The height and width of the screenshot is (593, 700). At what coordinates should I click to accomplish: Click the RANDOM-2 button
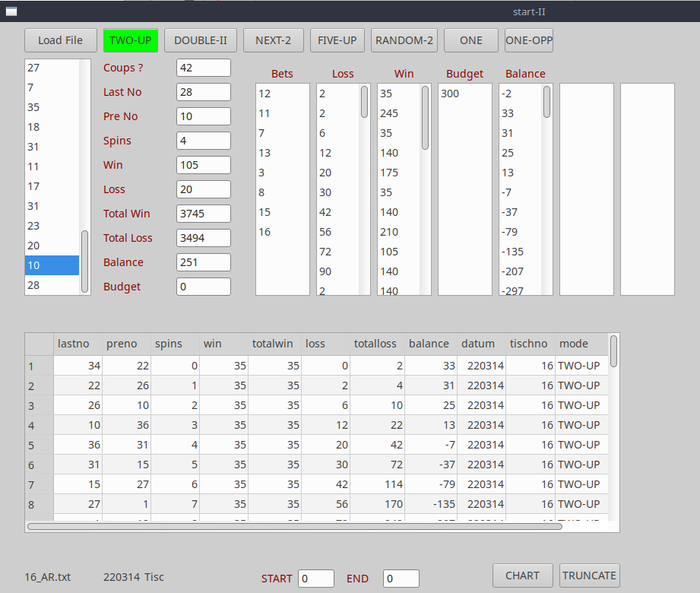coord(404,40)
